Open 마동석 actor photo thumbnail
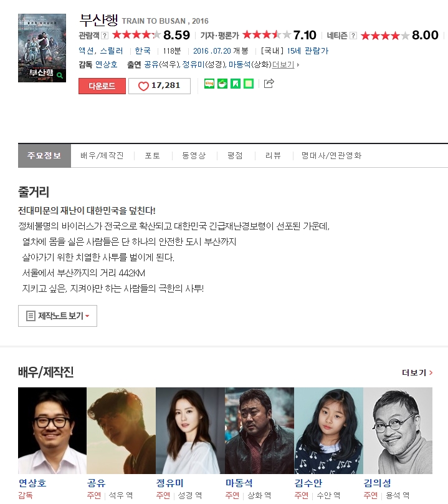 click(259, 430)
